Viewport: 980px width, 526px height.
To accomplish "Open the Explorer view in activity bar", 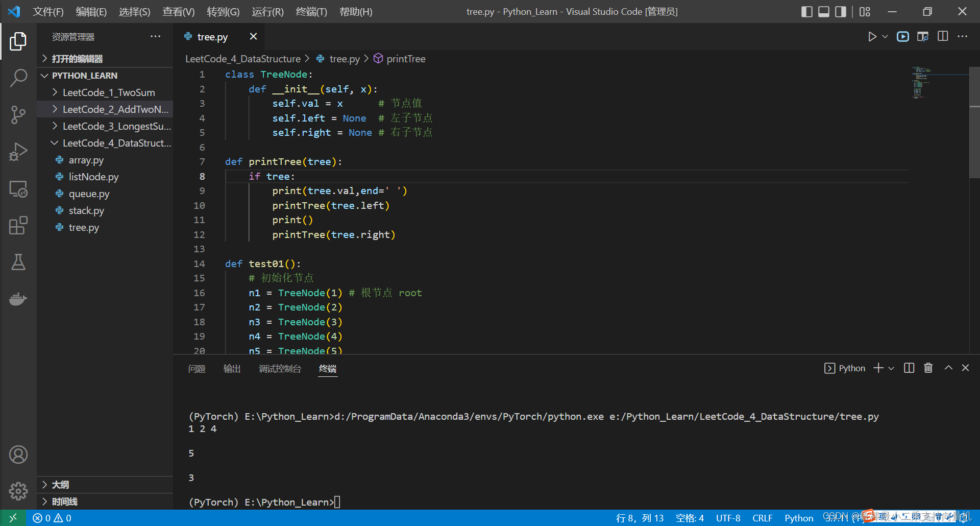I will pos(18,41).
